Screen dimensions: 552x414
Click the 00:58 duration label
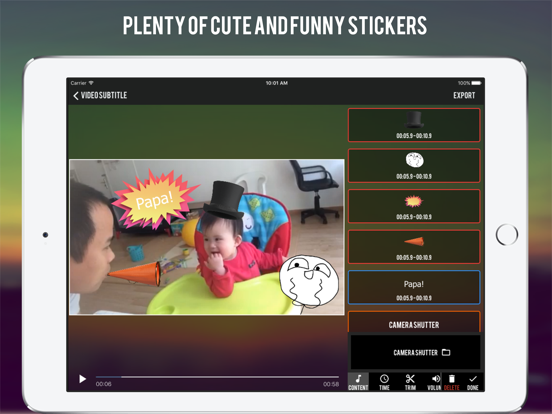[331, 384]
